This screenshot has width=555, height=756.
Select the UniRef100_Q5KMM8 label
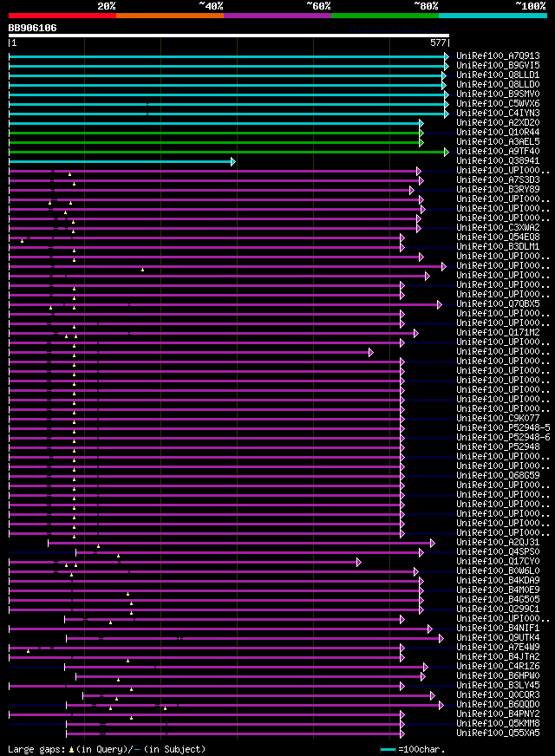pos(498,724)
